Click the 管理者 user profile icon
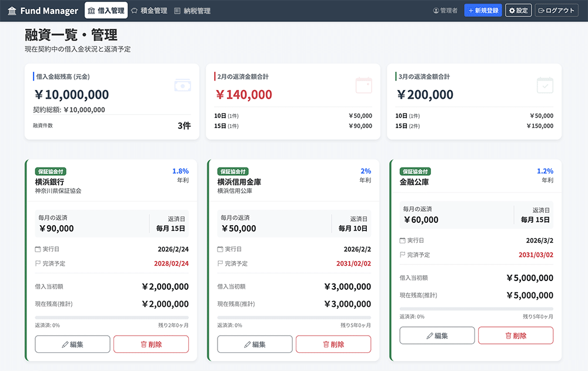This screenshot has height=371, width=588. click(x=436, y=11)
